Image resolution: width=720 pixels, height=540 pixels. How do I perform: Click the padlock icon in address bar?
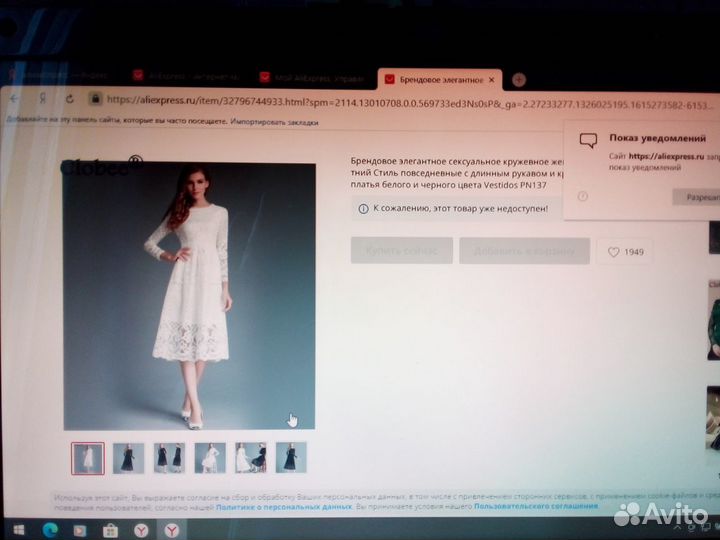[x=95, y=99]
